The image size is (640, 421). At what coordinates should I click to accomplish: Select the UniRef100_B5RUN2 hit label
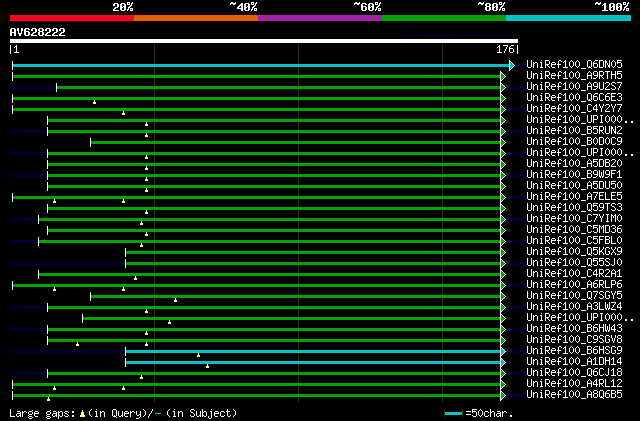pos(573,131)
